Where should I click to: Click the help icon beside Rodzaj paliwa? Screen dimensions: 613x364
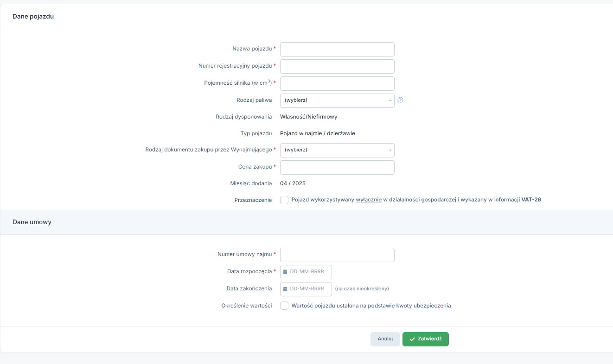click(x=401, y=100)
